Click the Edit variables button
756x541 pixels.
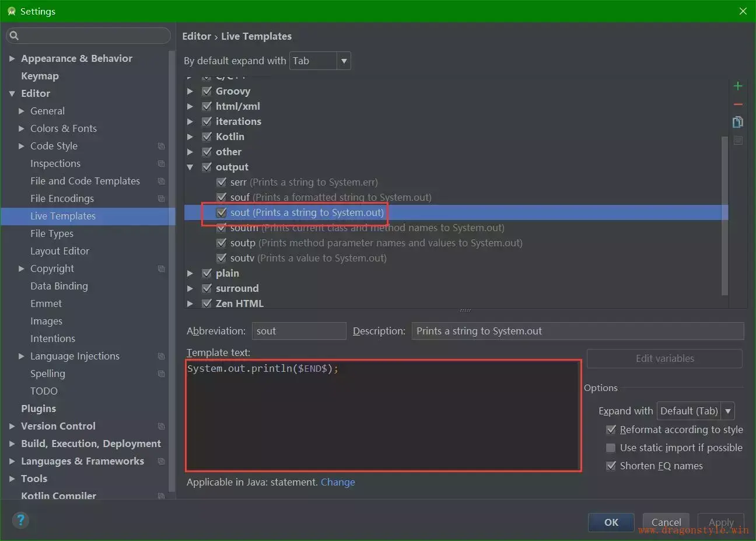click(x=664, y=358)
